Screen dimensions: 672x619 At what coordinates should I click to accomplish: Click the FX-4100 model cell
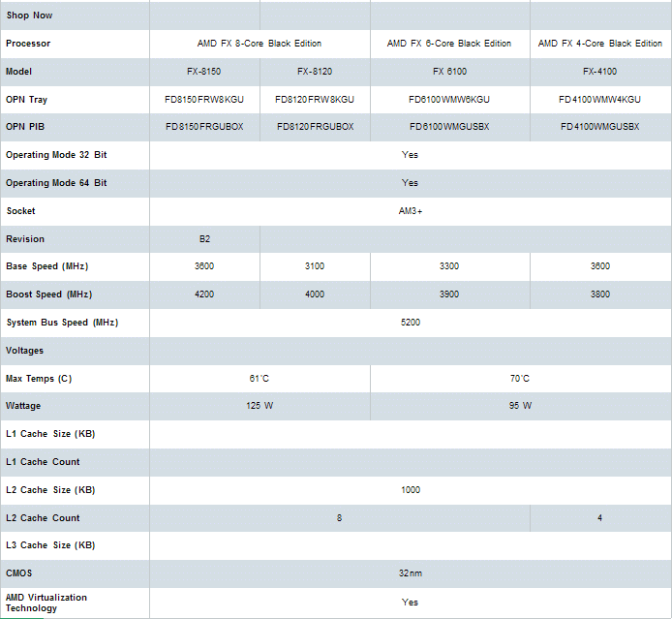600,72
